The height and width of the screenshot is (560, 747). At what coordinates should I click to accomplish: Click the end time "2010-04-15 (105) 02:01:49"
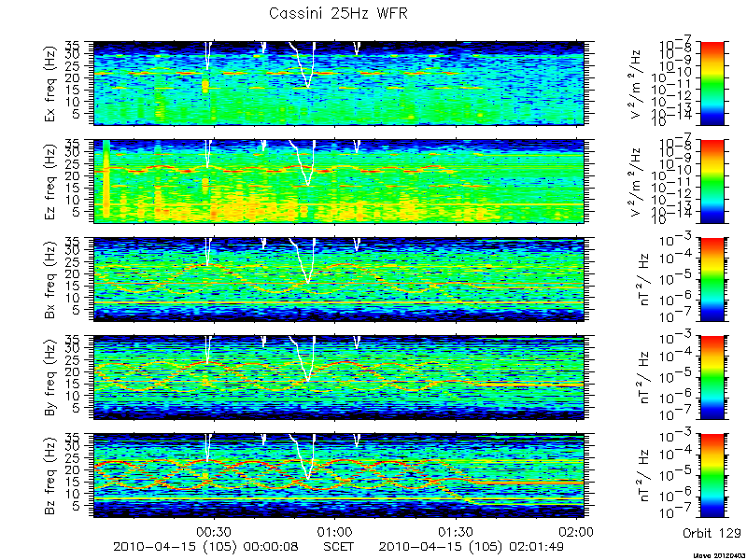tap(472, 546)
